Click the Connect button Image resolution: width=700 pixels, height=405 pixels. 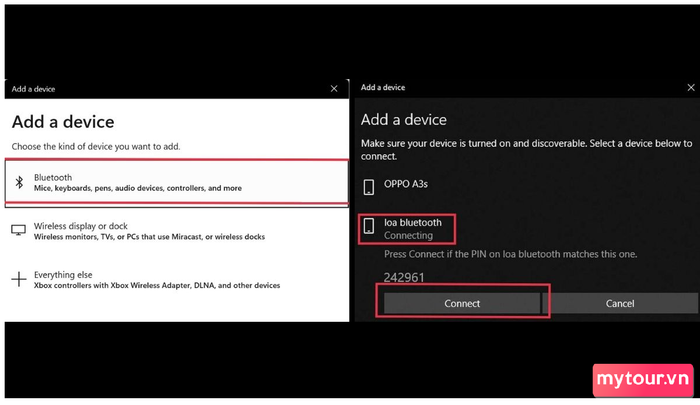[462, 304]
